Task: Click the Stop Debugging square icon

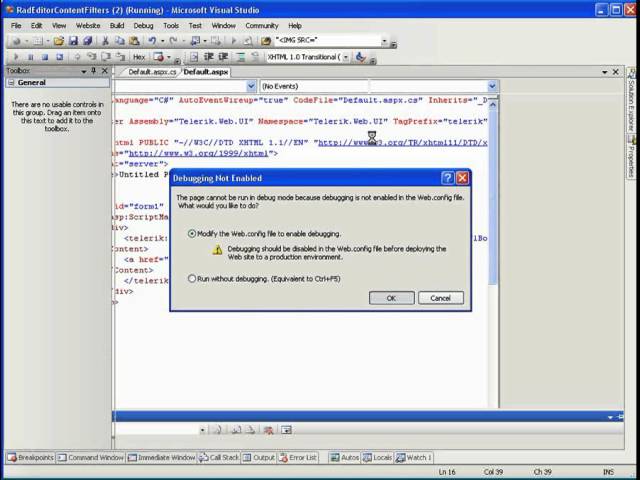Action: coord(45,57)
